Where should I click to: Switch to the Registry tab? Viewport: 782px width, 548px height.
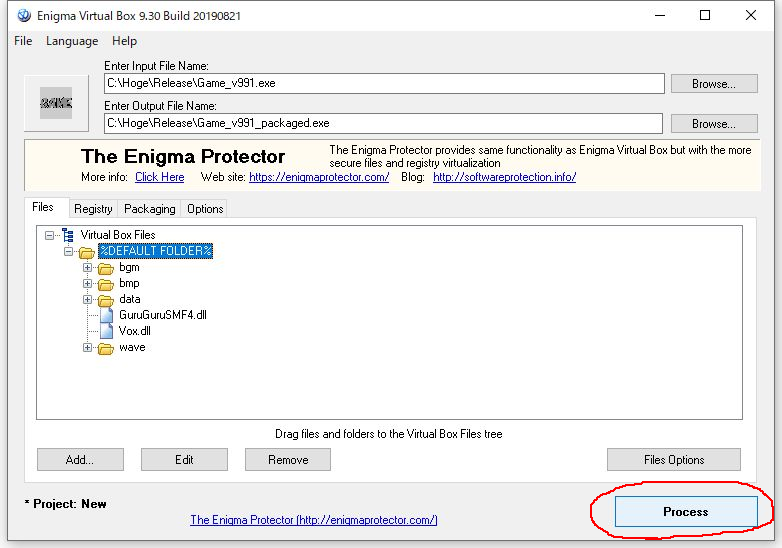(x=93, y=209)
